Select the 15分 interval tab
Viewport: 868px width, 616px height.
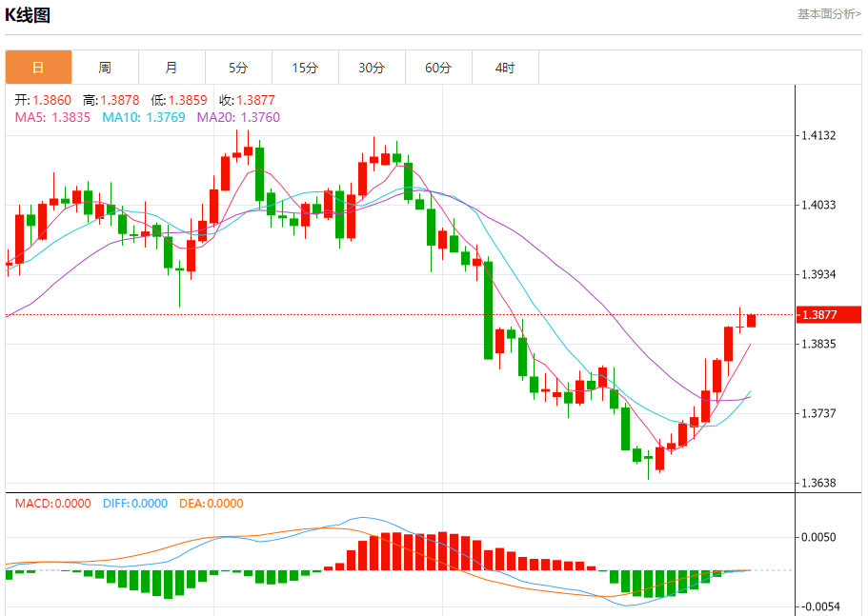(305, 68)
